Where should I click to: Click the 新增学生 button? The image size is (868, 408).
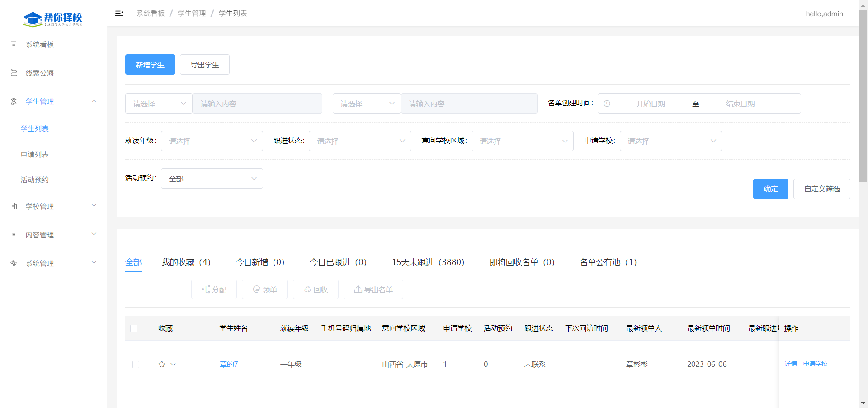point(150,65)
